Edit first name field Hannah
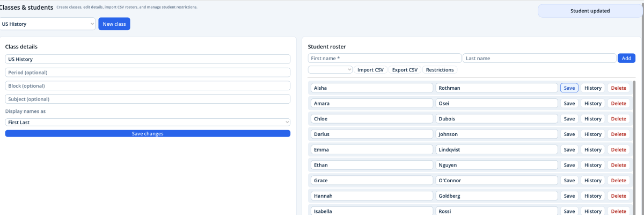 [x=372, y=196]
